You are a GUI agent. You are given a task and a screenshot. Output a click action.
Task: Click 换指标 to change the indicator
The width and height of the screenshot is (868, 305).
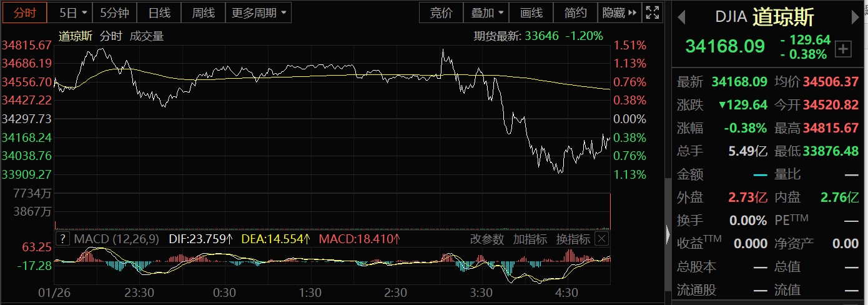(x=573, y=239)
